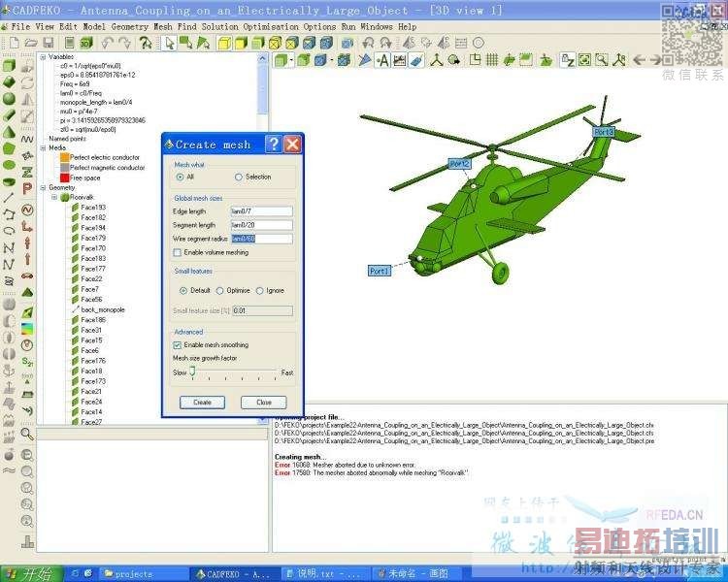This screenshot has width=728, height=582.
Task: Click the orange Perfect electric conductor swatch
Action: pos(64,157)
